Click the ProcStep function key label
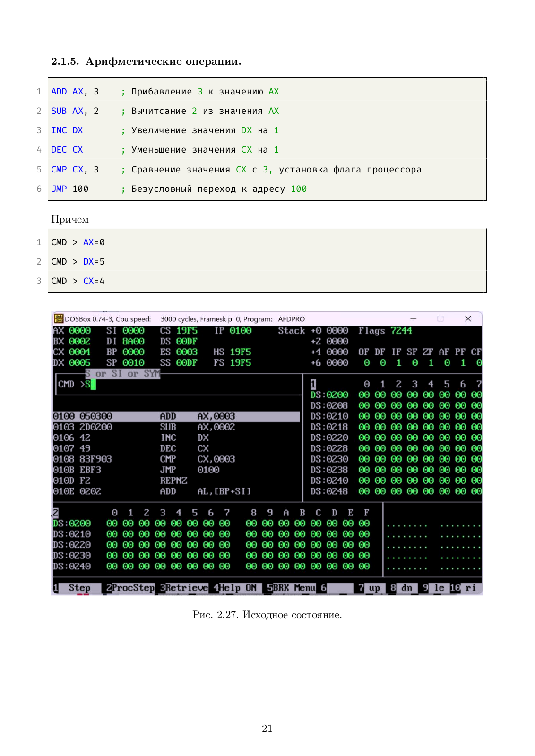Screen dimensions: 535x756 tap(133, 588)
